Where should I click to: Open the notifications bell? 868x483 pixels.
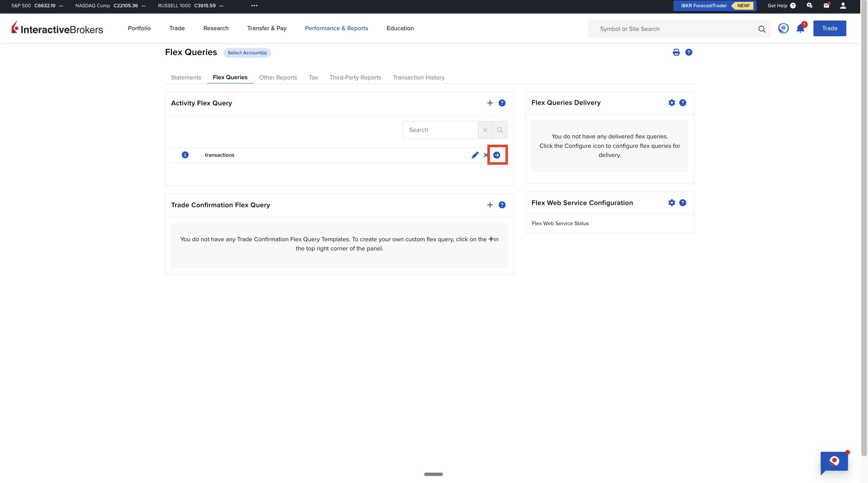[800, 29]
